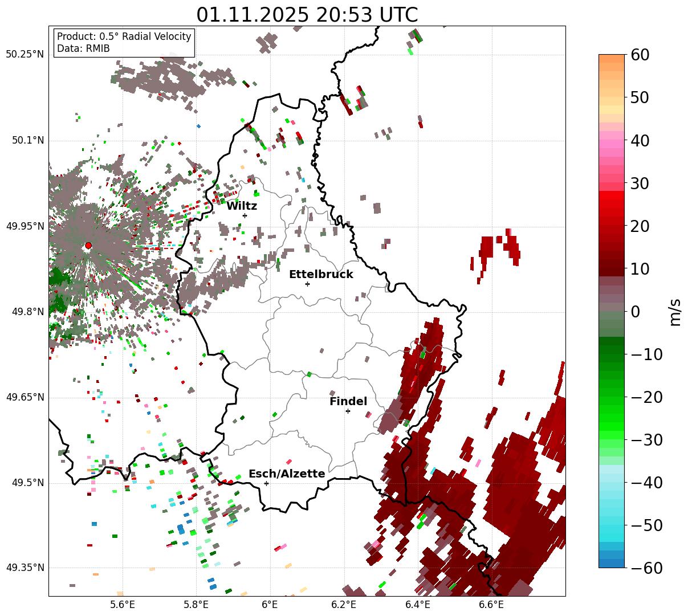Click the colorbar value 10
Screen dimensions: 688x616
pyautogui.click(x=639, y=268)
